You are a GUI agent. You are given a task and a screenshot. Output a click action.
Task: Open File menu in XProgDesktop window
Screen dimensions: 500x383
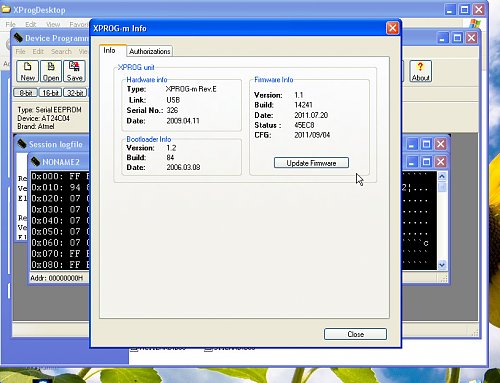(x=10, y=24)
